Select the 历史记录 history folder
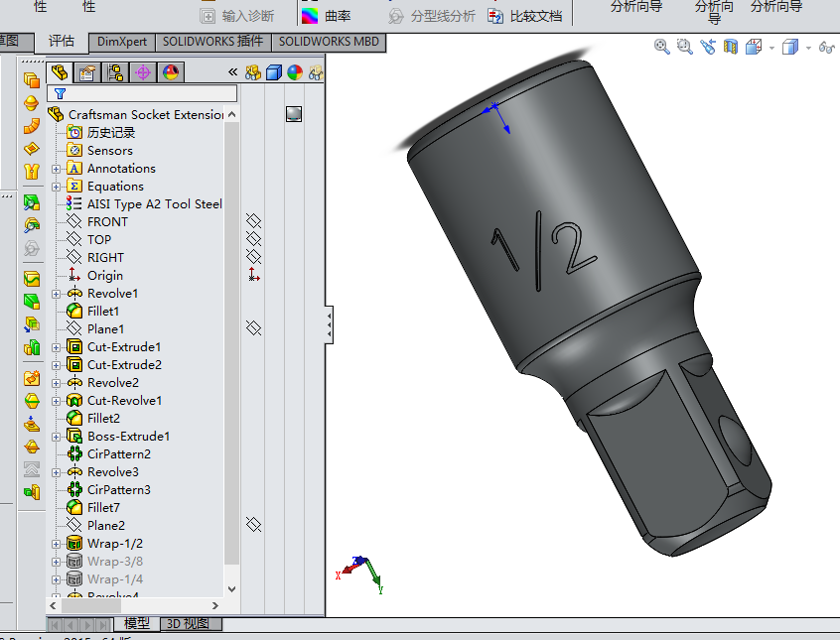 coord(111,132)
